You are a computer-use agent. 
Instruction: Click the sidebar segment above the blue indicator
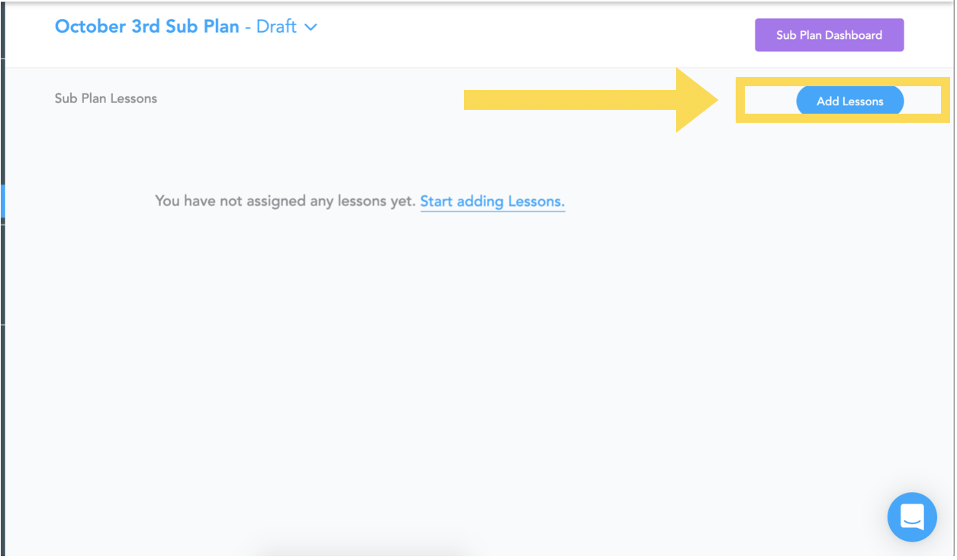pyautogui.click(x=2, y=121)
